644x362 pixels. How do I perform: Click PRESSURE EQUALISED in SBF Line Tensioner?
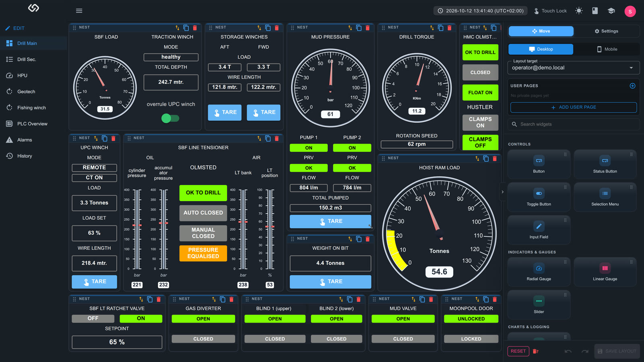point(203,253)
